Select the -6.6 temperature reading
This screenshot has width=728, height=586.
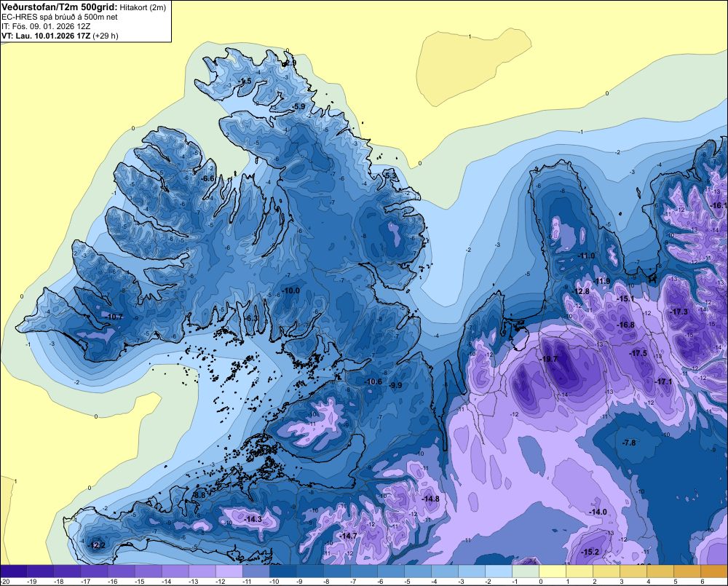point(208,178)
